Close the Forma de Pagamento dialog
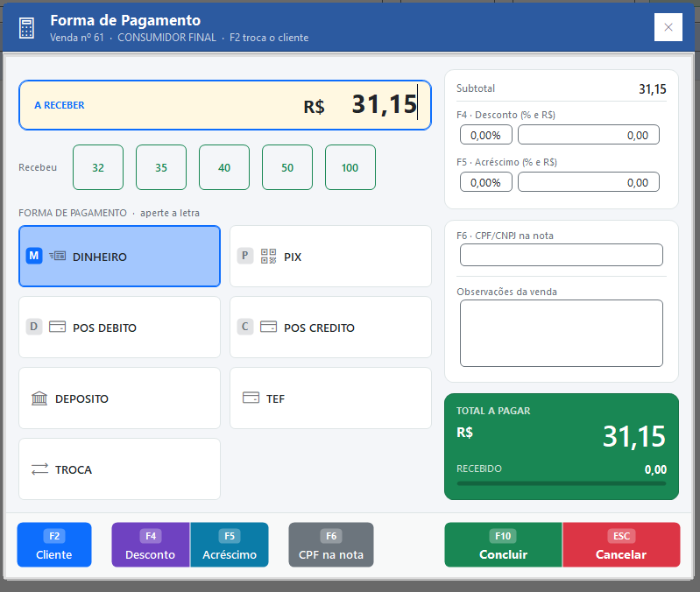This screenshot has width=700, height=592. pos(668,27)
